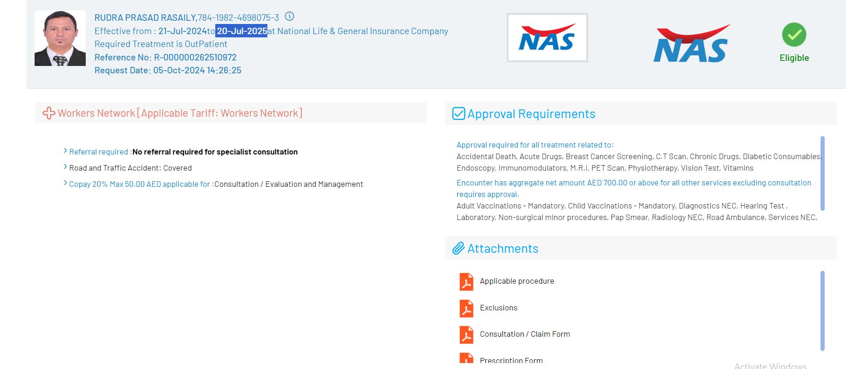Click the Workers Network tariff heading

180,113
